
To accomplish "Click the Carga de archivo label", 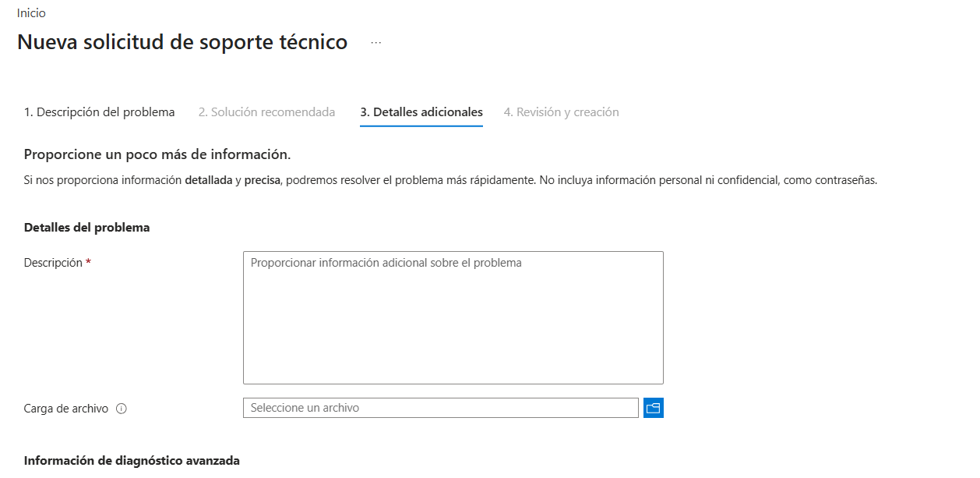I will point(66,409).
